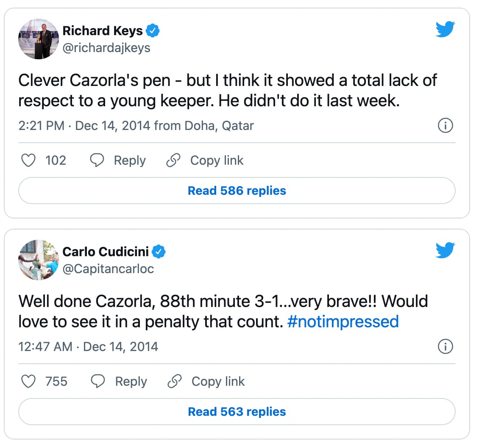
Task: Click the chain link icon on Keys tweet
Action: click(x=173, y=160)
